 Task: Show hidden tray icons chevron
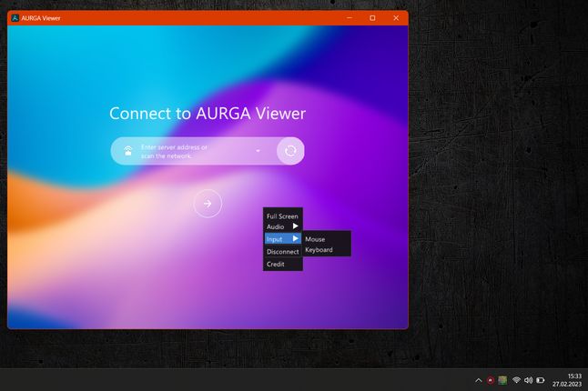(x=479, y=380)
